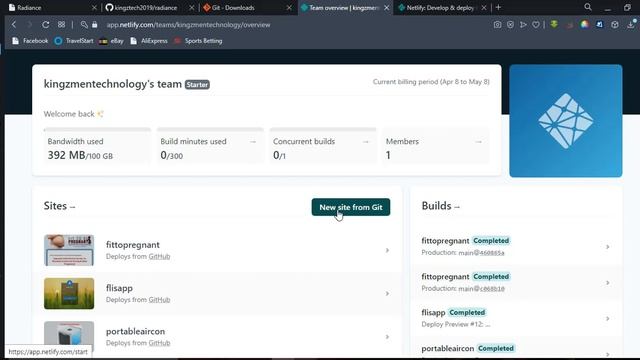Open flisapp site thumbnail
Screen dimensions: 640x360
[x=69, y=293]
